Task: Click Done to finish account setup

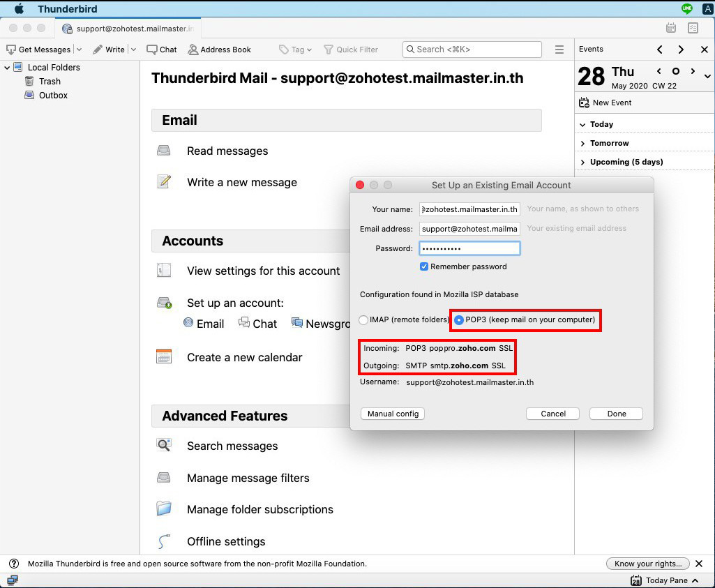Action: [x=616, y=414]
